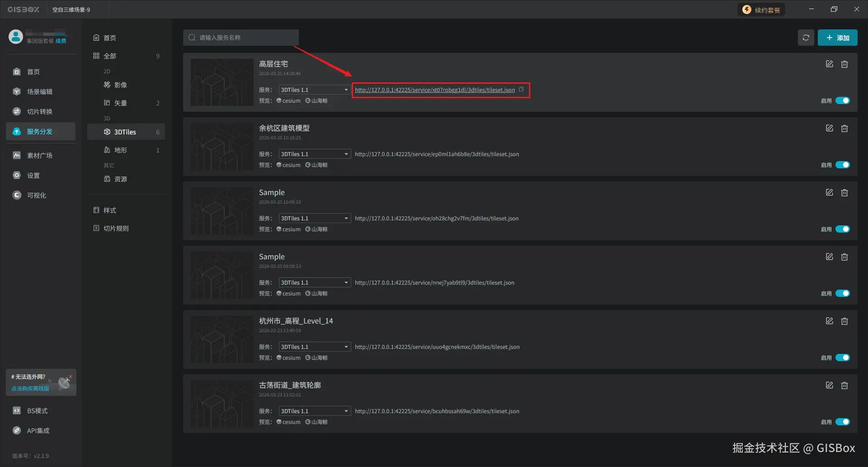868x467 pixels.
Task: Click the 续约套餐 badge
Action: pyautogui.click(x=761, y=9)
